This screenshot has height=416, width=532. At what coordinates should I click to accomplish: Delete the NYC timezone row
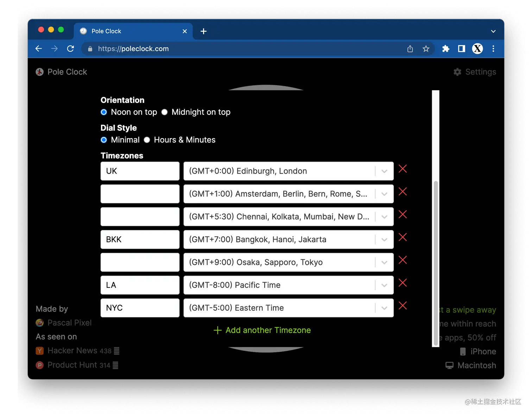(403, 305)
